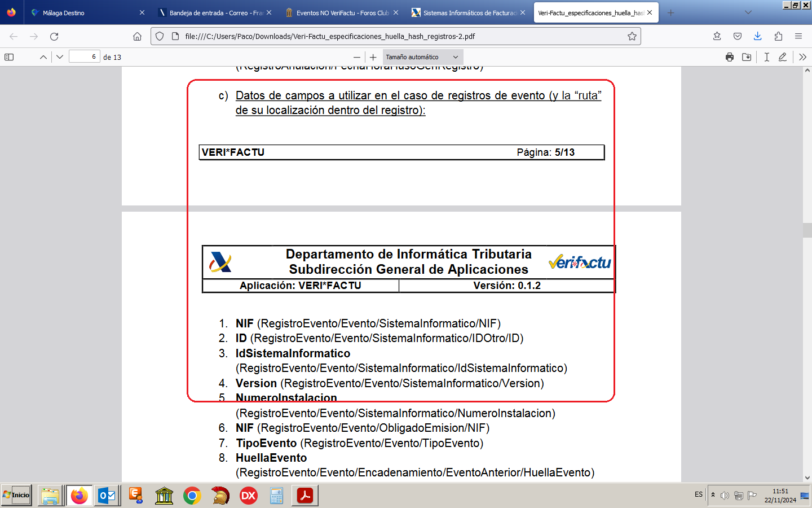Open the Calculator from the taskbar
The width and height of the screenshot is (812, 508).
point(276,496)
